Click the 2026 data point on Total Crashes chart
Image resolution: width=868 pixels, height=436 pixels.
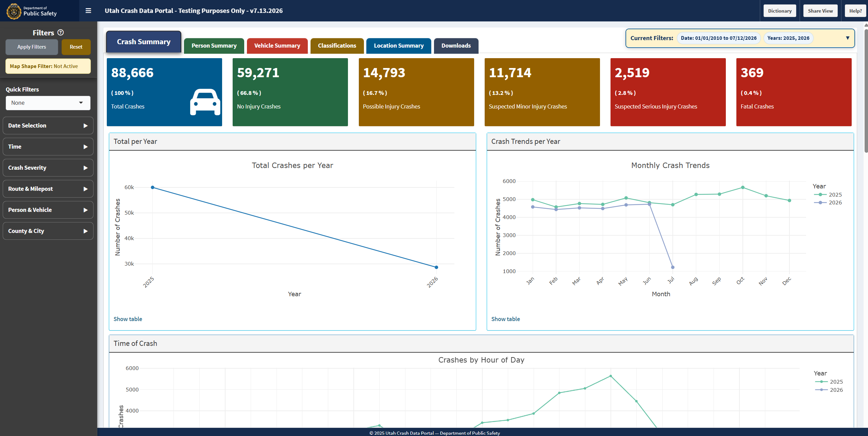(x=436, y=267)
